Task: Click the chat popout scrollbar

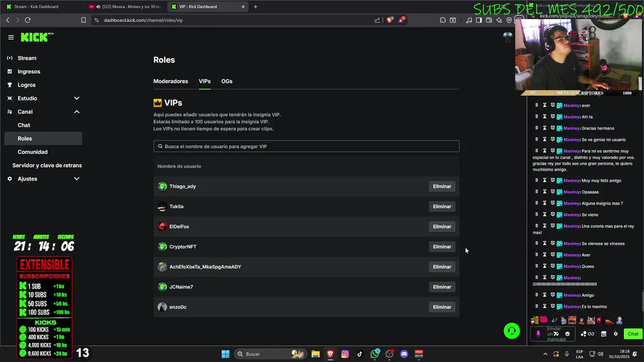Action: [642, 302]
